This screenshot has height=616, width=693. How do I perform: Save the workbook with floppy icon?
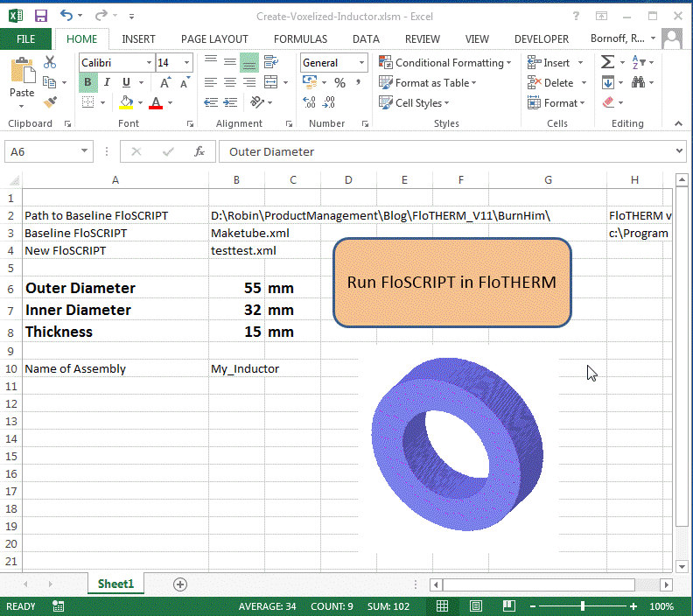41,17
